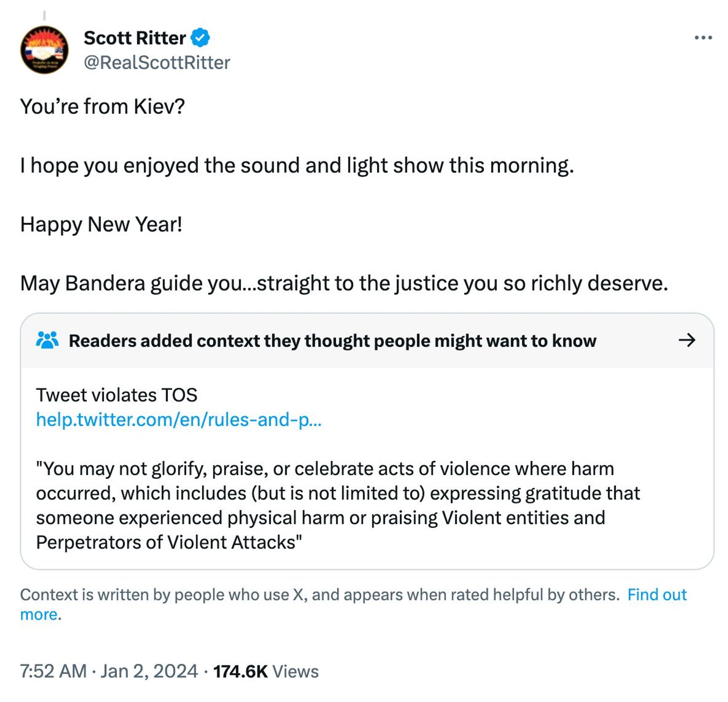This screenshot has height=702, width=728.
Task: Click the @RealScottRitter username
Action: (156, 63)
